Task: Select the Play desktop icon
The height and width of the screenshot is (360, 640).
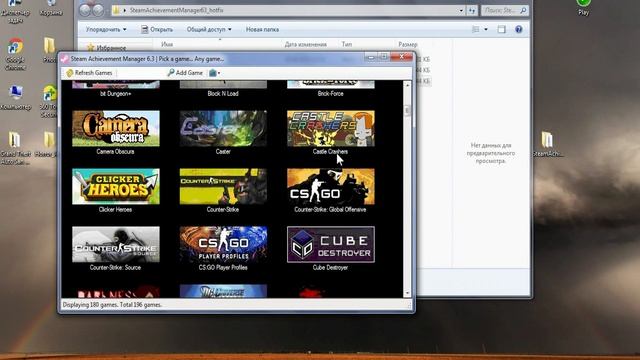Action: 584,7
